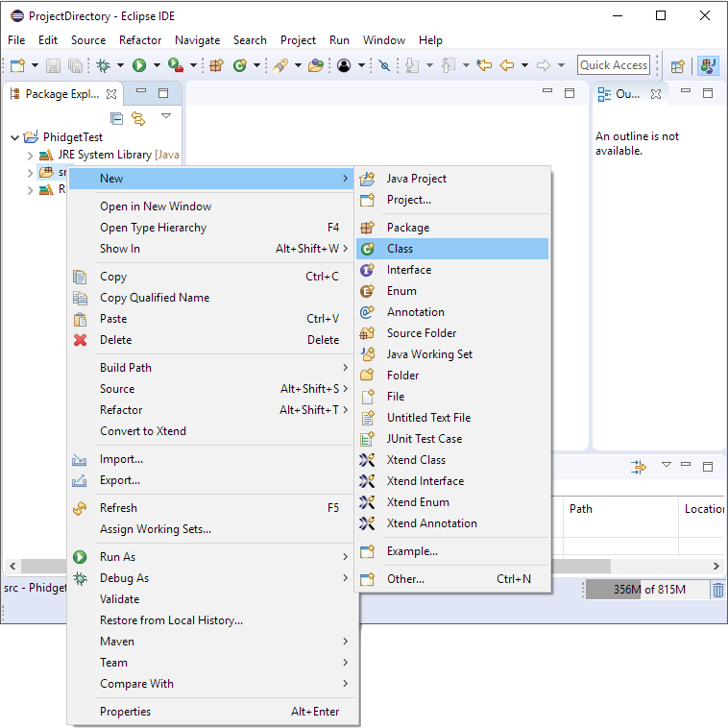Viewport: 728px width, 728px height.
Task: Click the Run Last Tool coverage icon
Action: (176, 65)
